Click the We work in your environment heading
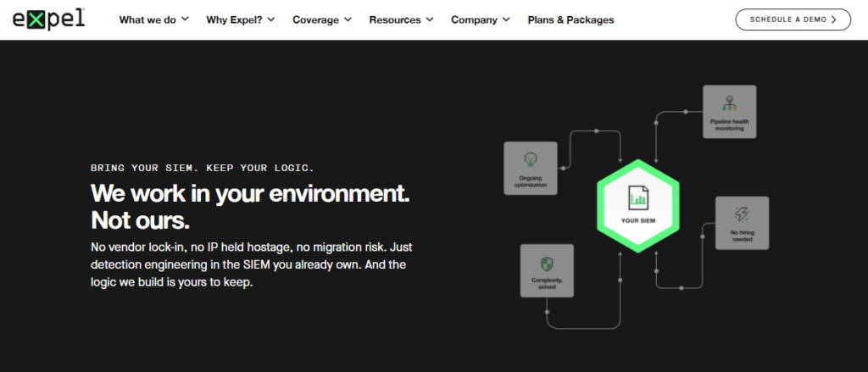 point(250,207)
